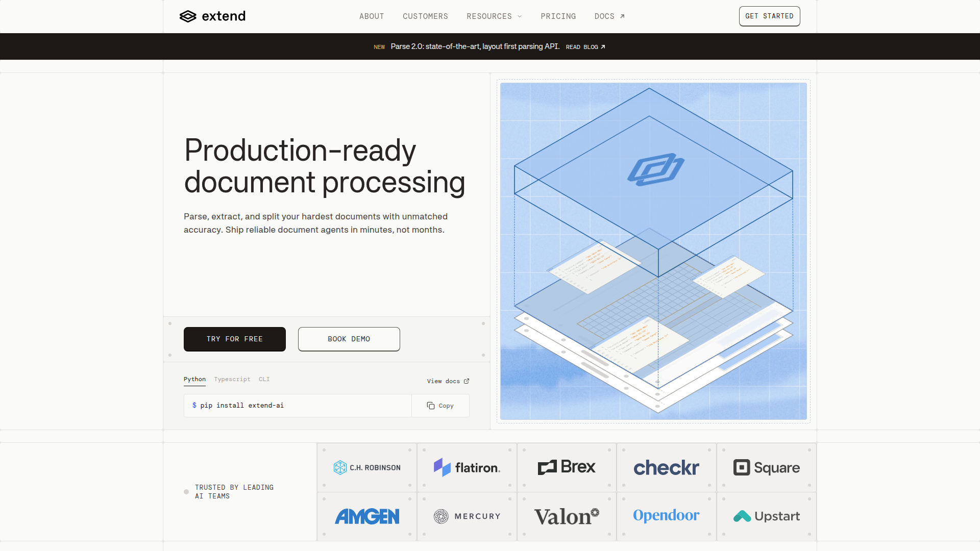Viewport: 980px width, 551px height.
Task: Click the Get Started button
Action: click(769, 16)
